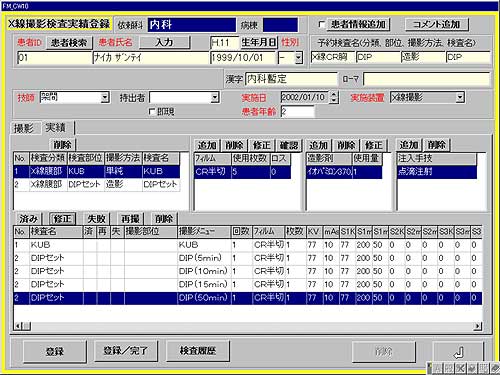
Task: Click the 入力 button next to 患者氏名
Action: point(164,42)
